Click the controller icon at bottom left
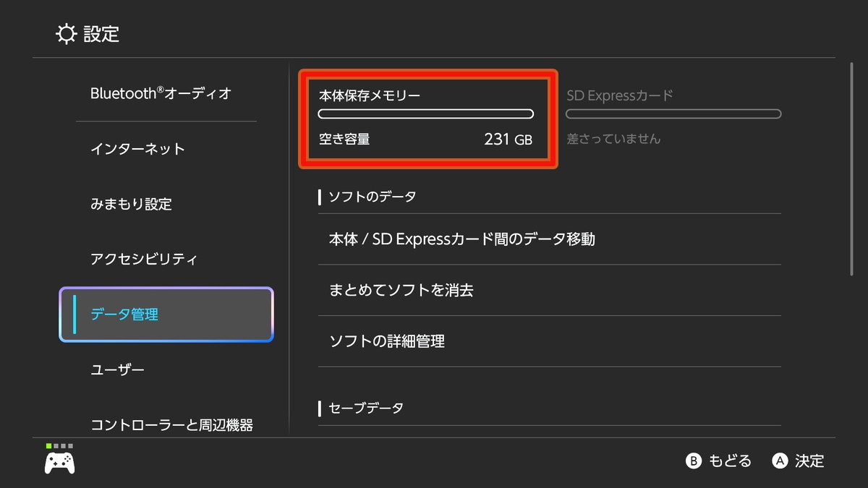Screen dimensions: 868x488 (59, 463)
